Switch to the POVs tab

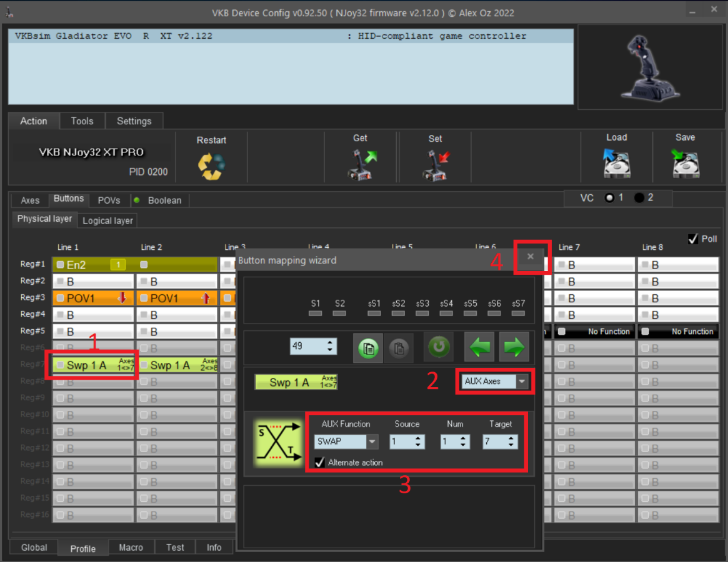pos(109,200)
